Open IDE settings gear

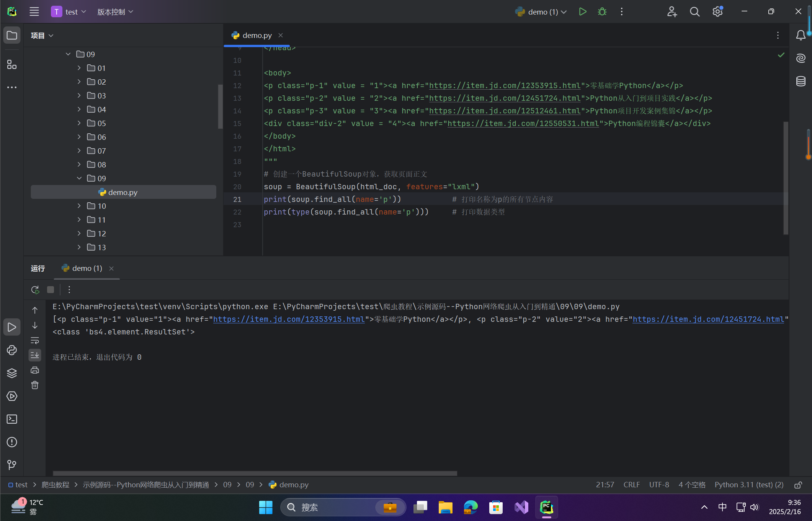click(x=717, y=11)
